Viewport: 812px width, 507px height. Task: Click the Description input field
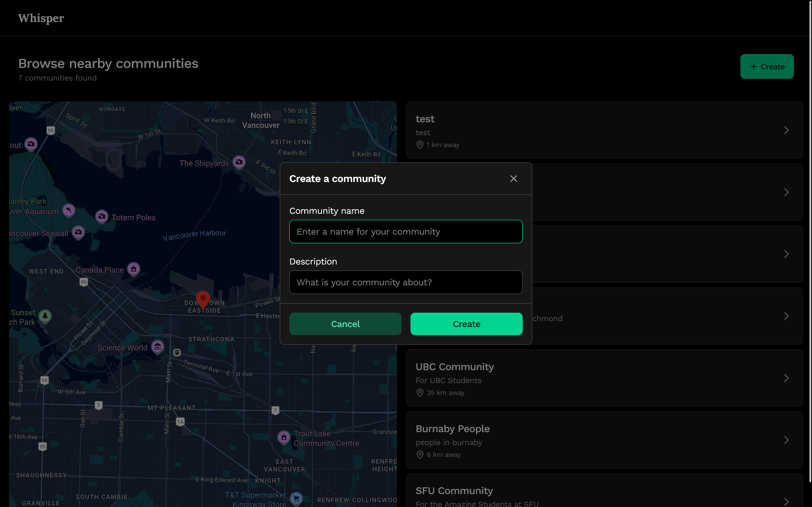pyautogui.click(x=406, y=282)
